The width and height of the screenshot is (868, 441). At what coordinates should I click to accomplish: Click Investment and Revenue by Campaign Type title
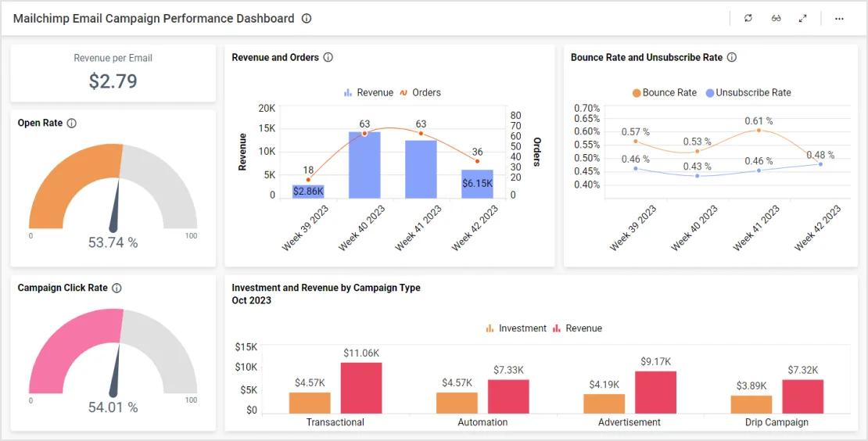[x=326, y=288]
